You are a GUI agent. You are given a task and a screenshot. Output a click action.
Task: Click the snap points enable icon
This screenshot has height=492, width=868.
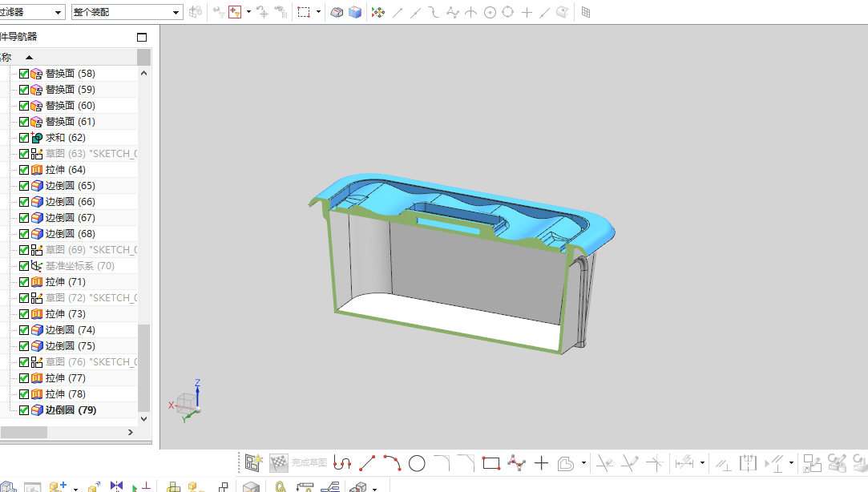pos(378,12)
